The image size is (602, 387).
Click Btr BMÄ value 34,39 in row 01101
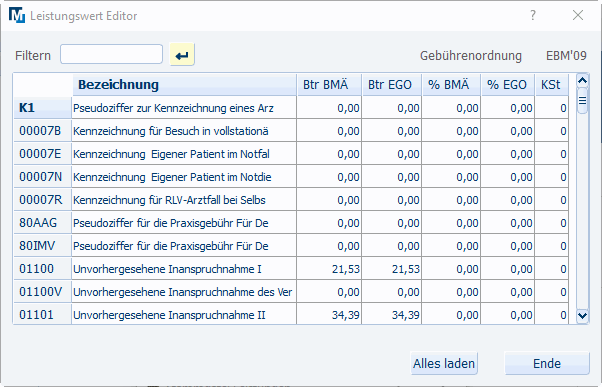point(329,314)
